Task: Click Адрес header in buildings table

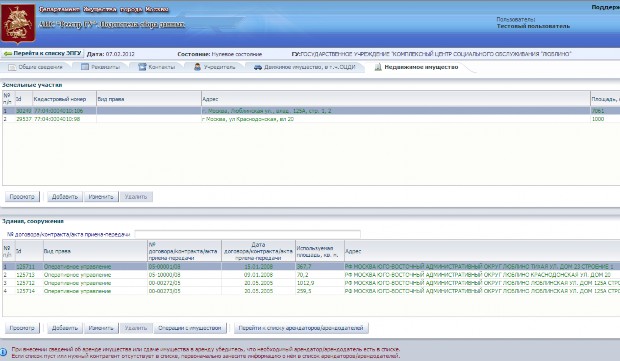Action: [x=482, y=251]
